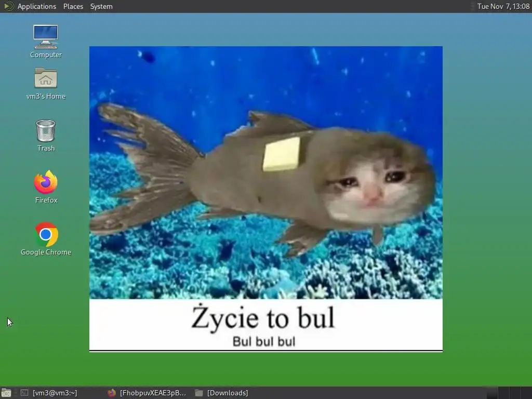The image size is (532, 399).
Task: Click the 'Życie to bul' caption text
Action: click(263, 317)
